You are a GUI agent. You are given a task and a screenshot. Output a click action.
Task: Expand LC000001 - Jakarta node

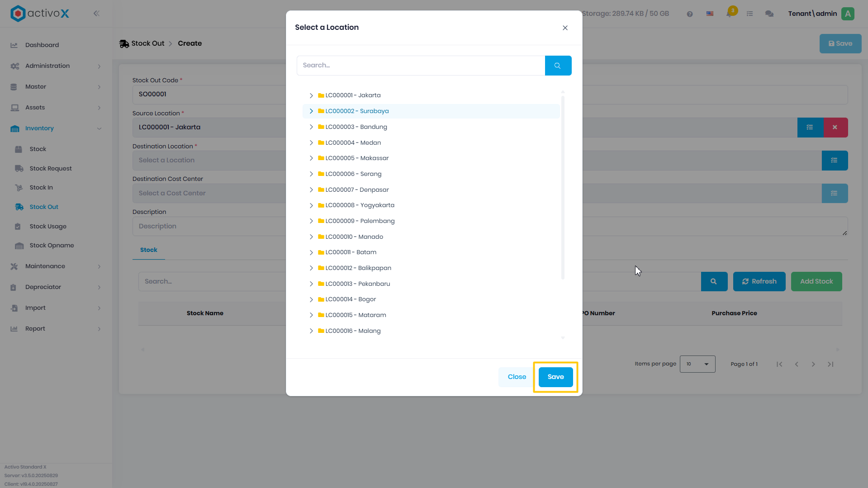[x=311, y=95]
